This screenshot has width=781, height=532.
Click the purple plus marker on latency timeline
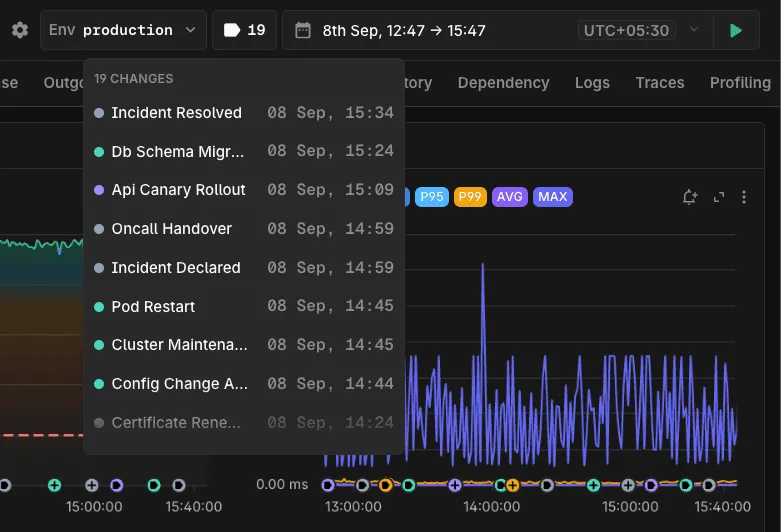454,485
